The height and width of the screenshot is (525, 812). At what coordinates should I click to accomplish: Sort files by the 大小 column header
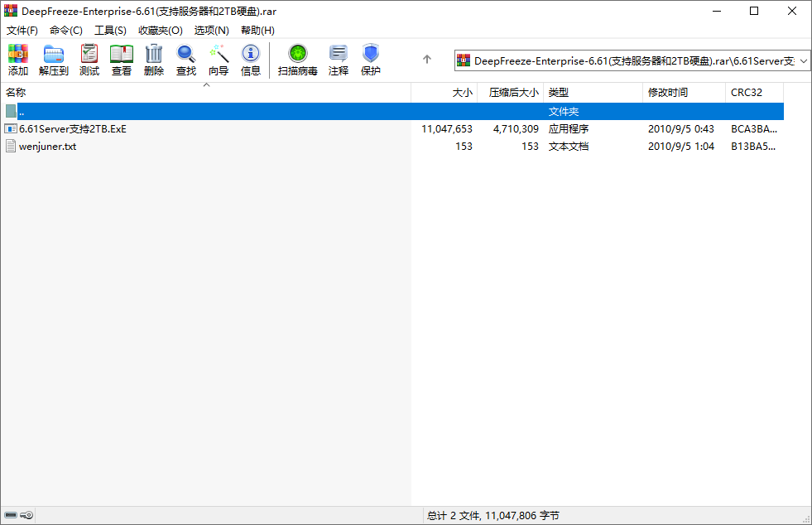pyautogui.click(x=463, y=92)
